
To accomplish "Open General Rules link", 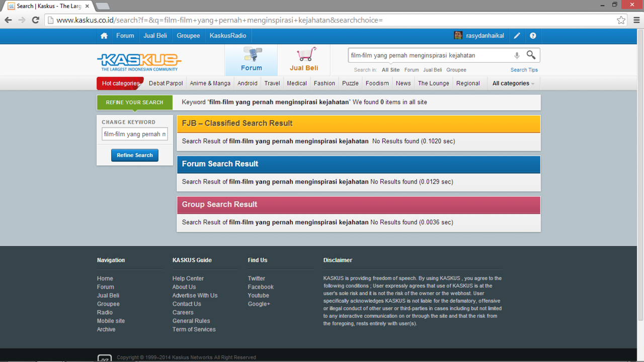I will 191,321.
